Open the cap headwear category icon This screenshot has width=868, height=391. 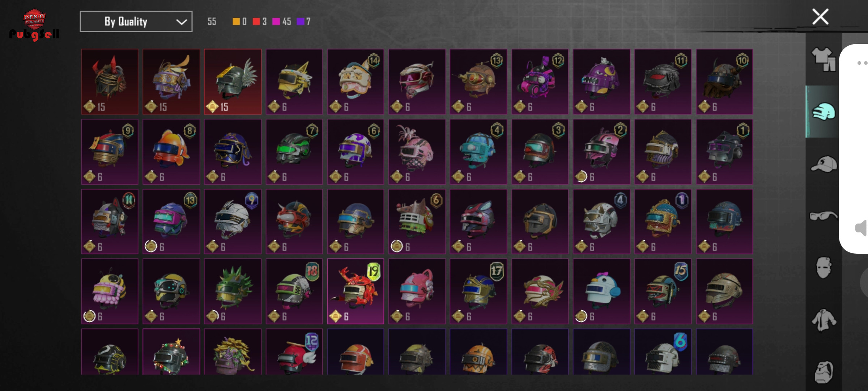pos(824,164)
